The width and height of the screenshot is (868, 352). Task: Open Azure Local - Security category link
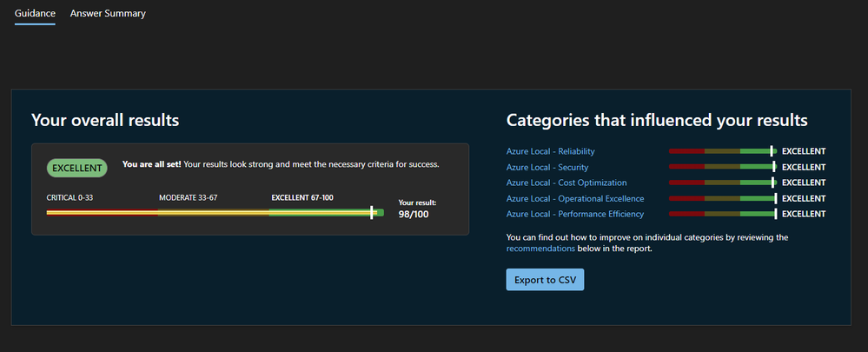point(547,167)
